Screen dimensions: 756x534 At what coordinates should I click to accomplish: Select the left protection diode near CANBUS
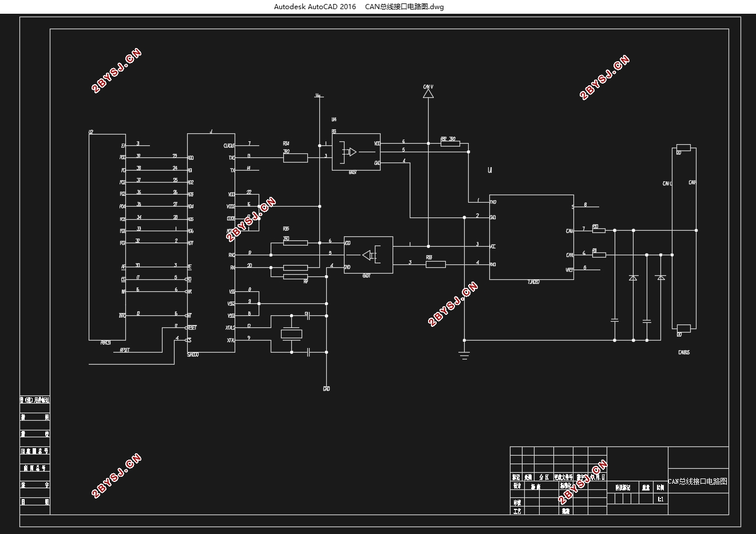[x=633, y=278]
